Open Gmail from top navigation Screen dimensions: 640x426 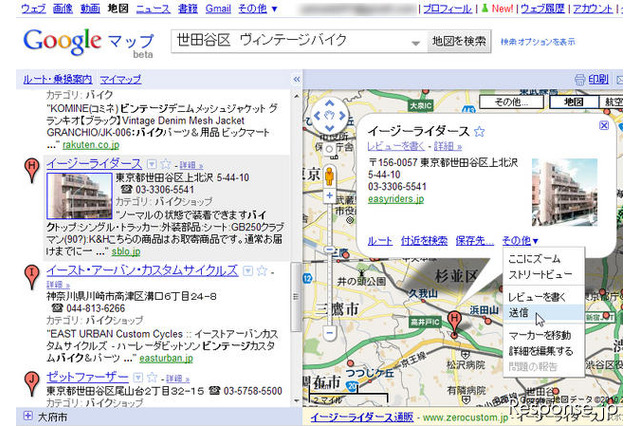(x=218, y=9)
